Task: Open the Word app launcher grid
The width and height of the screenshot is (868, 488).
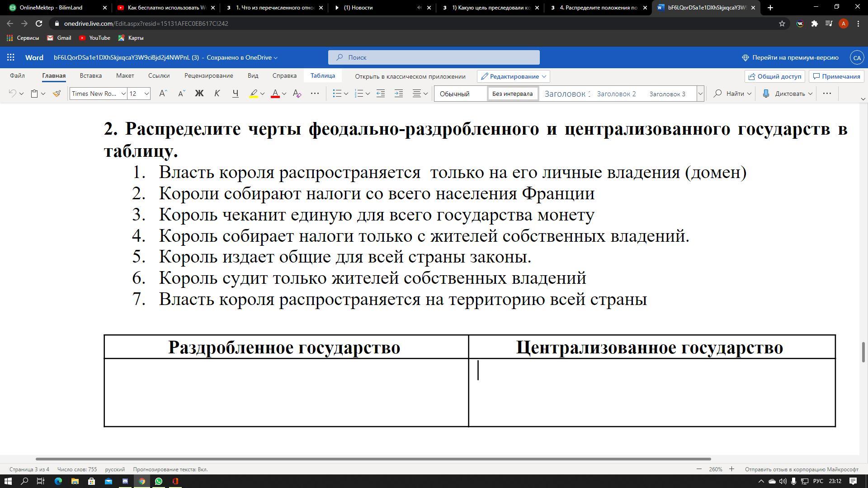Action: tap(11, 57)
